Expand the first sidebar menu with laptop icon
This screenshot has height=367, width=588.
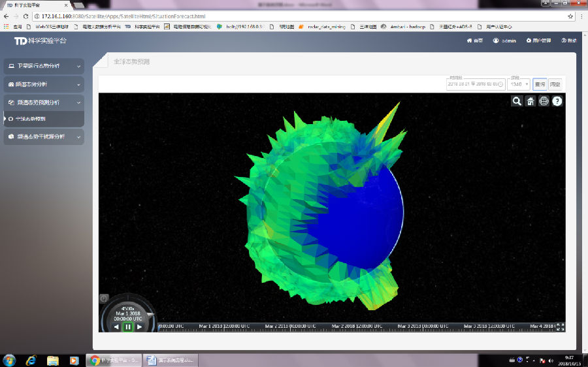44,67
